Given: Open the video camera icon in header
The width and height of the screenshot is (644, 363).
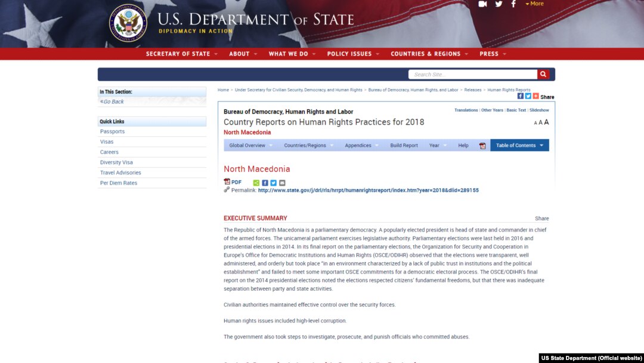Looking at the screenshot, I should (482, 4).
